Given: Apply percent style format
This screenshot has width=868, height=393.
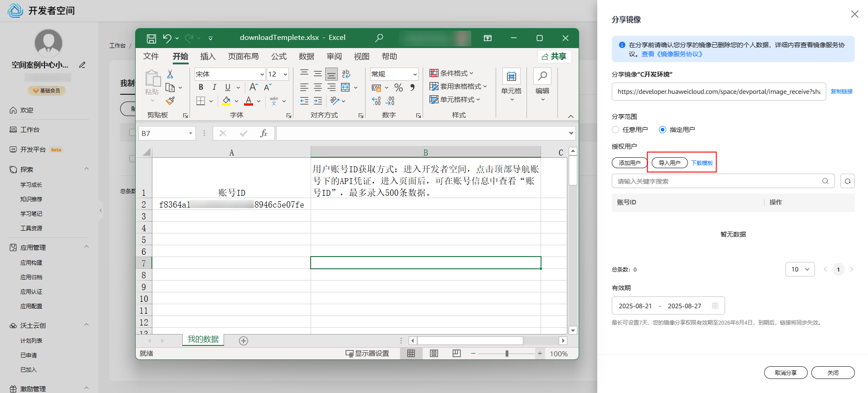Looking at the screenshot, I should pos(399,87).
